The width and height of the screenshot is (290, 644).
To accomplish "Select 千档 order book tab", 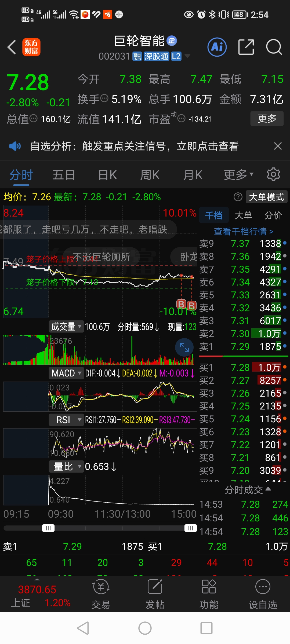I will (214, 215).
